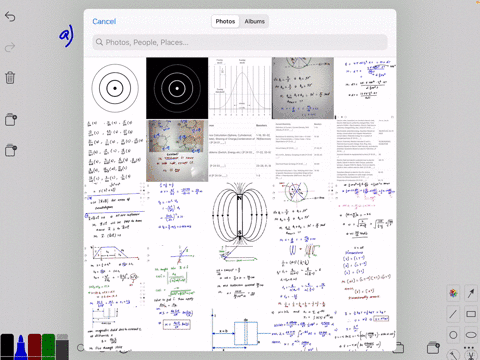Choose the black concentric circles image
Viewport: 480px width, 360px height.
(x=177, y=88)
